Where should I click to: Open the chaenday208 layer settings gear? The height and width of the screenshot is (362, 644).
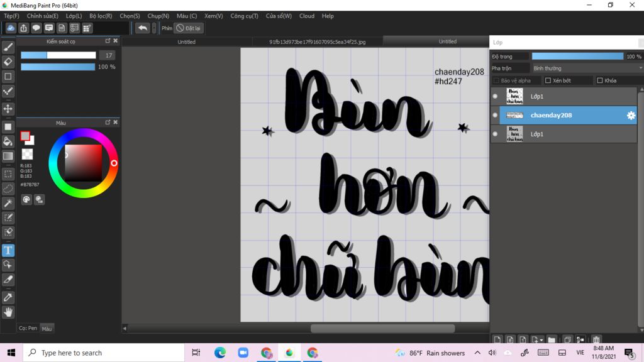[x=631, y=116]
